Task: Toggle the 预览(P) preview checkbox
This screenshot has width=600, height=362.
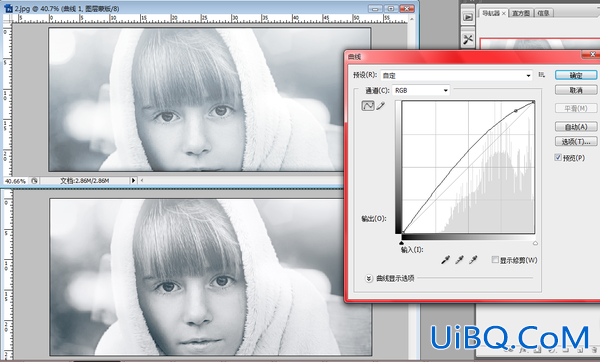Action: pyautogui.click(x=558, y=157)
